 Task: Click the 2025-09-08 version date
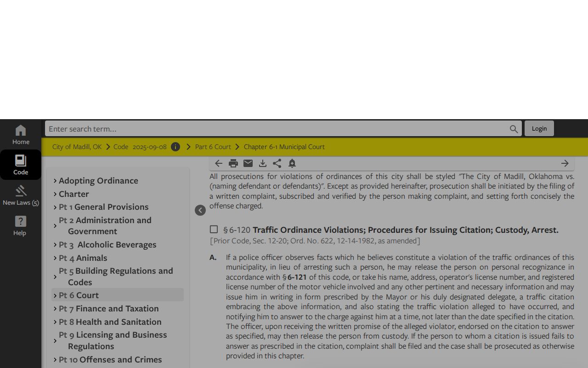pyautogui.click(x=149, y=147)
